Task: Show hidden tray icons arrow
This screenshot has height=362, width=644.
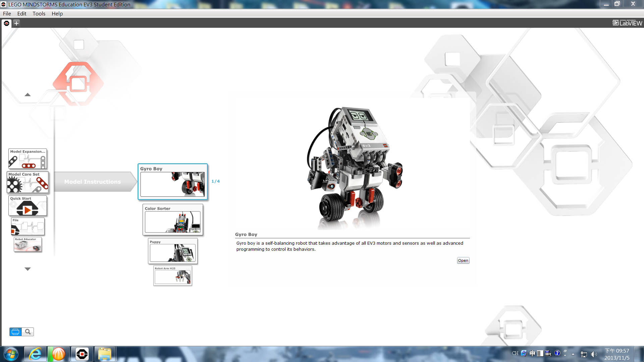Action: (x=573, y=354)
